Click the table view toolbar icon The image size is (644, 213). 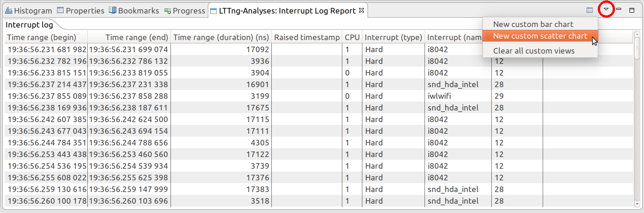point(589,9)
